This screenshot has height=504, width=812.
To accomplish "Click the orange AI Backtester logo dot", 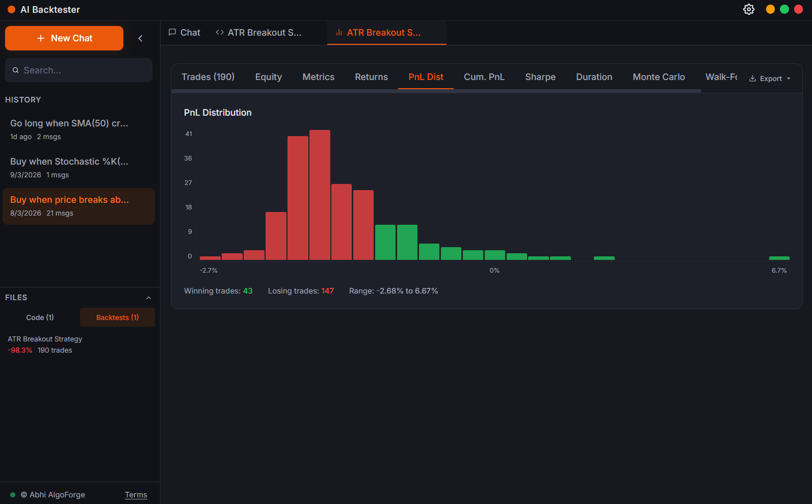I will (11, 10).
